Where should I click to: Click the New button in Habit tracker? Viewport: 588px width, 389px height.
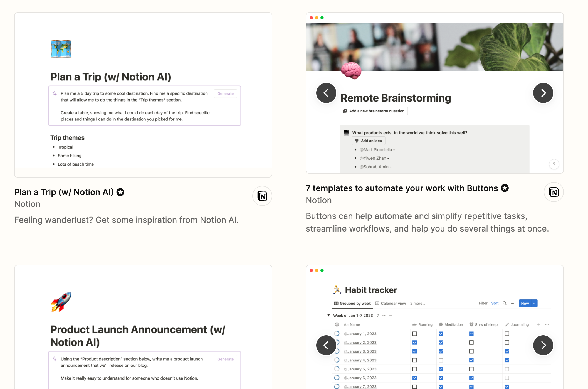tap(525, 303)
